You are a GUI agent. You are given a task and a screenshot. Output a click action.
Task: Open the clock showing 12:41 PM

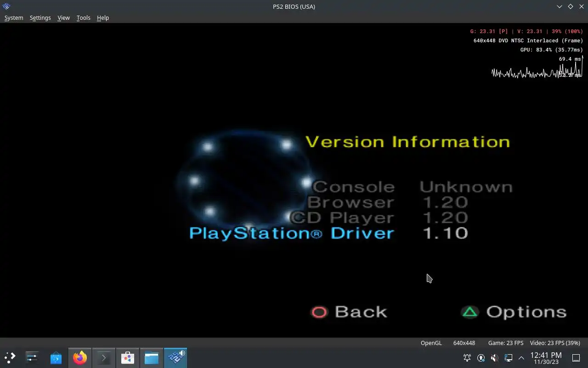click(546, 358)
